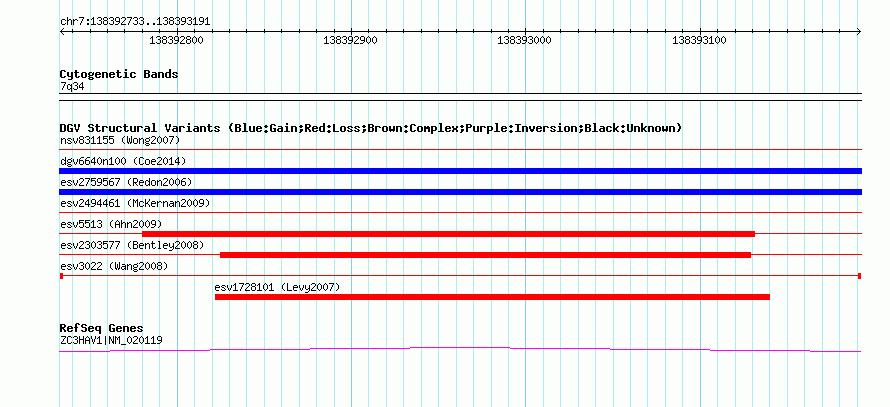Open the esv1728101 (Levy2007) label
The width and height of the screenshot is (890, 407).
[x=277, y=288]
